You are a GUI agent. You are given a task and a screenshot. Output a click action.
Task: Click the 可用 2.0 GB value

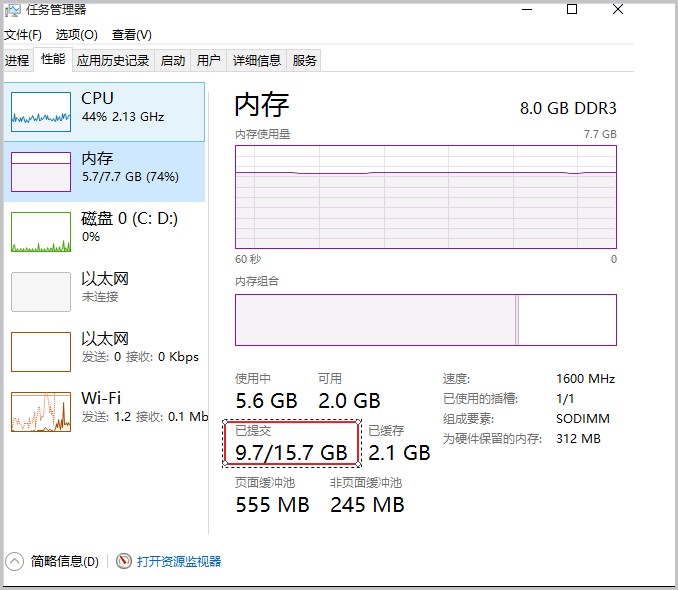point(349,401)
